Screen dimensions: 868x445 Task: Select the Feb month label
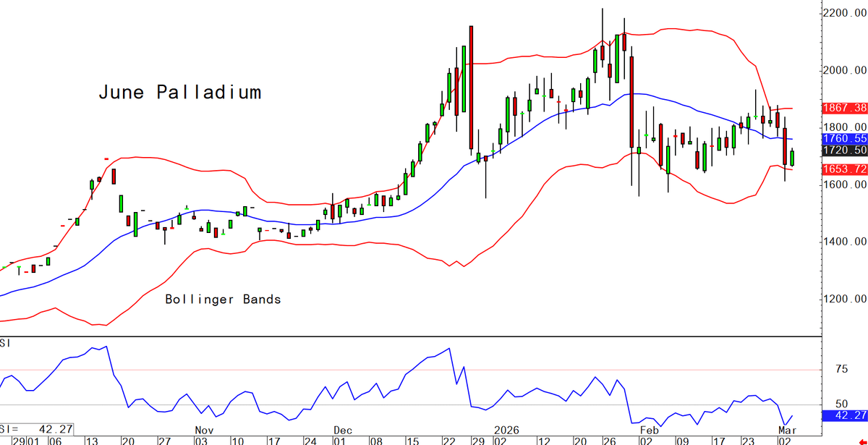click(x=650, y=429)
